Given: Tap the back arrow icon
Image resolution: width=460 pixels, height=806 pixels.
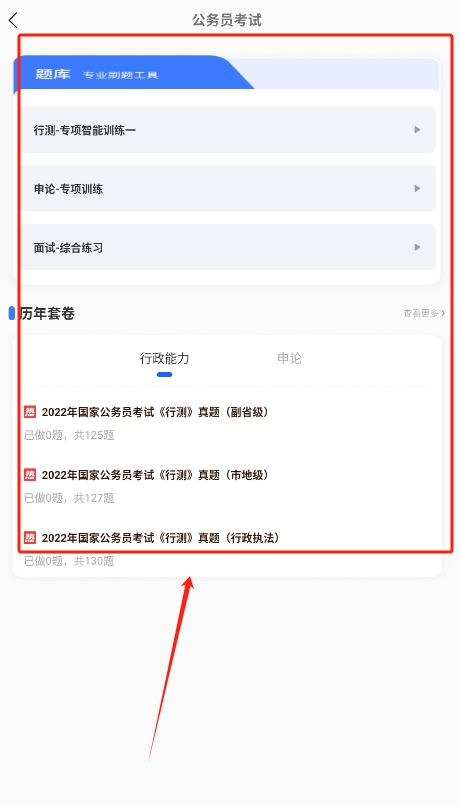Looking at the screenshot, I should (13, 20).
